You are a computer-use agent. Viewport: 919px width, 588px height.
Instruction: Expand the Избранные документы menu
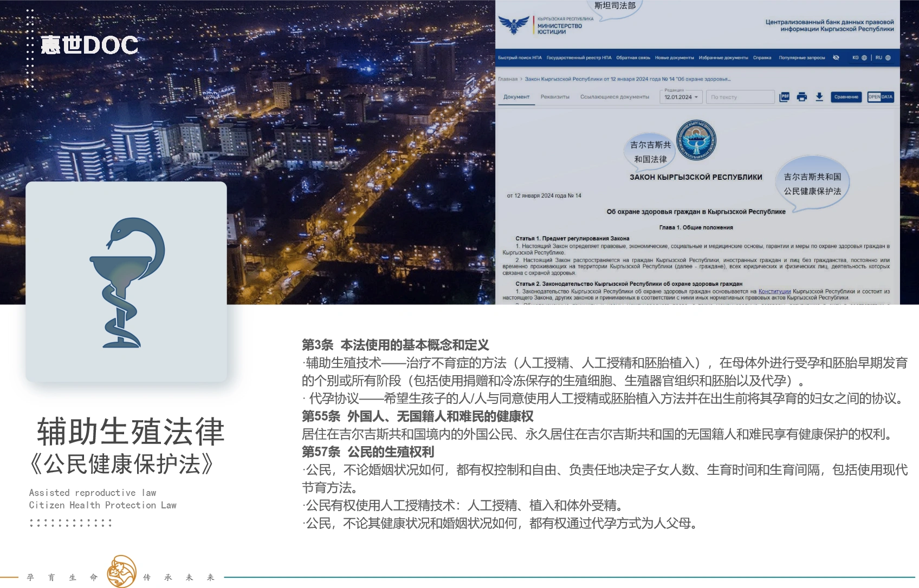(723, 58)
